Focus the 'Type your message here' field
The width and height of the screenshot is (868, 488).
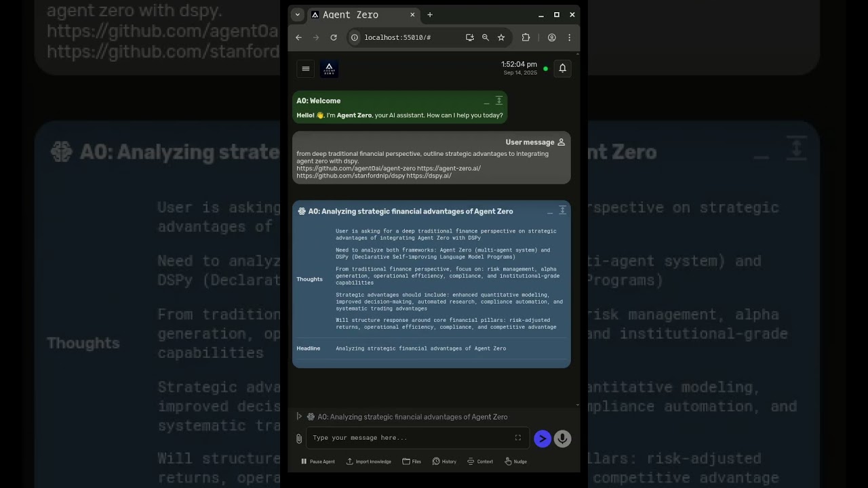410,438
